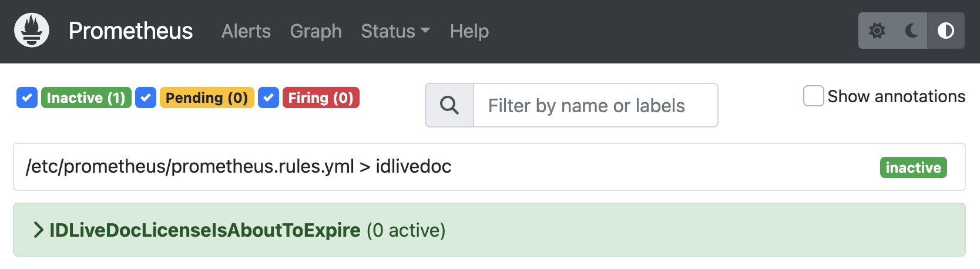Uncheck the Inactive alerts checkbox

(x=27, y=97)
